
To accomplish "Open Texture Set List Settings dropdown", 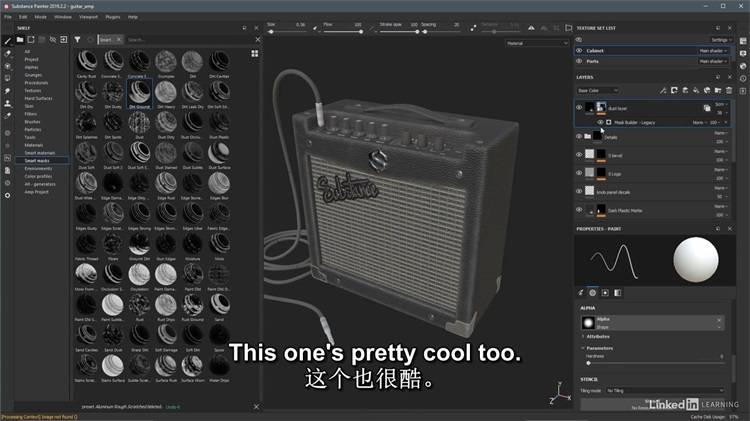I will click(x=721, y=40).
